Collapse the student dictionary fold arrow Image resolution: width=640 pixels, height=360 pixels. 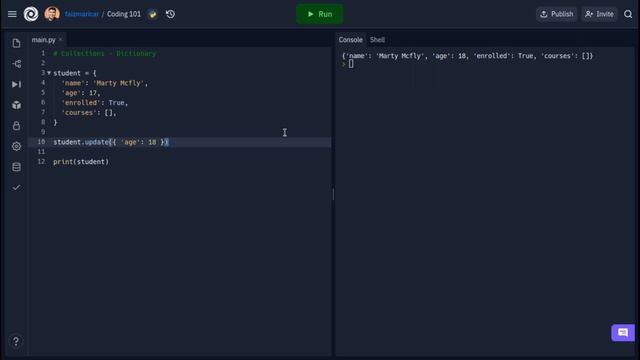tap(49, 73)
